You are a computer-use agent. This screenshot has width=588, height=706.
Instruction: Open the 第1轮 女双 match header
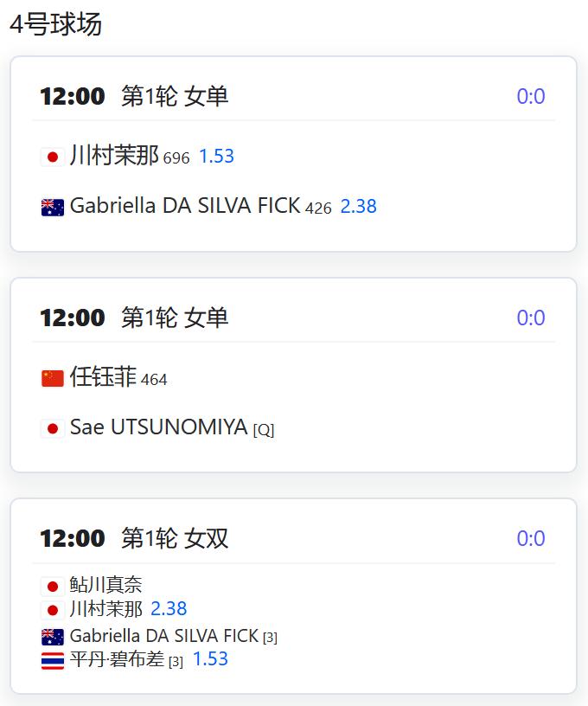[x=175, y=538]
